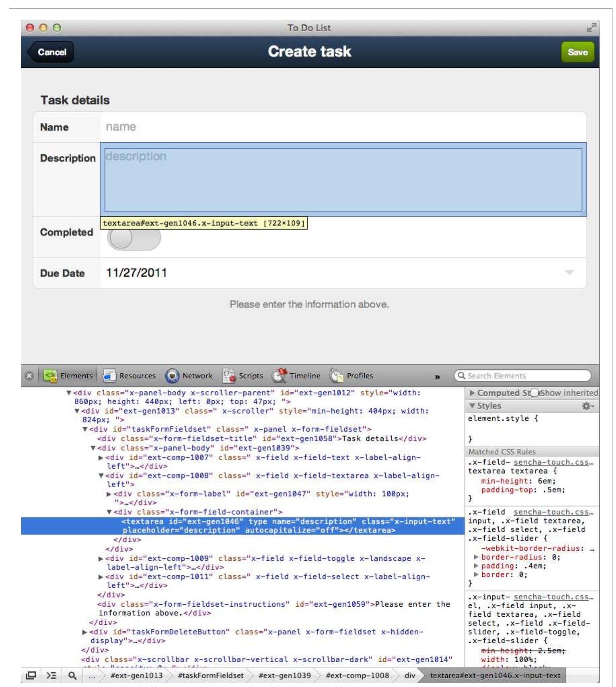The image size is (616, 687).
Task: Expand the border: 0 property
Action: pos(476,575)
